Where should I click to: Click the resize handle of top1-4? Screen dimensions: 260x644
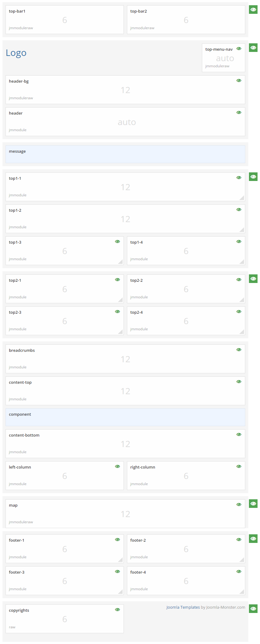coord(242,262)
